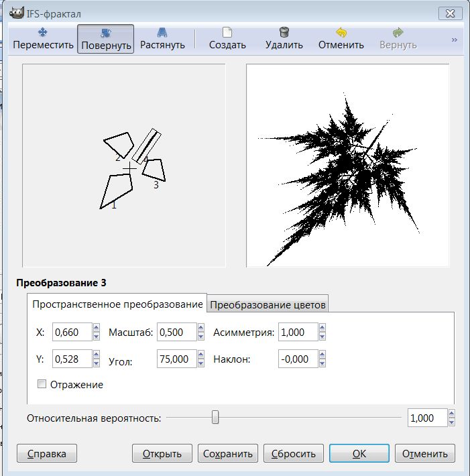Switch to the Преобразование цветов tab
The width and height of the screenshot is (470, 476).
(268, 305)
